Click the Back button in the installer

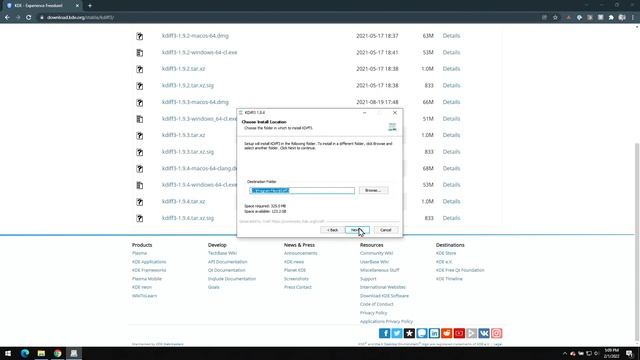pos(332,230)
